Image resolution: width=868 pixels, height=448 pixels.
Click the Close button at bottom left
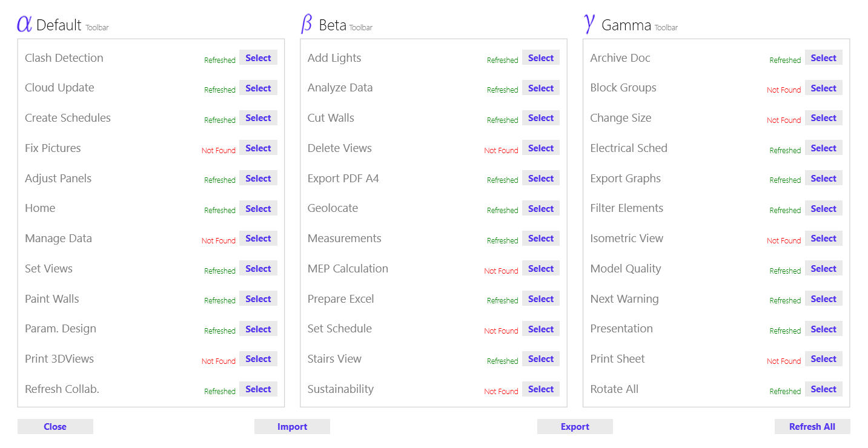point(55,427)
